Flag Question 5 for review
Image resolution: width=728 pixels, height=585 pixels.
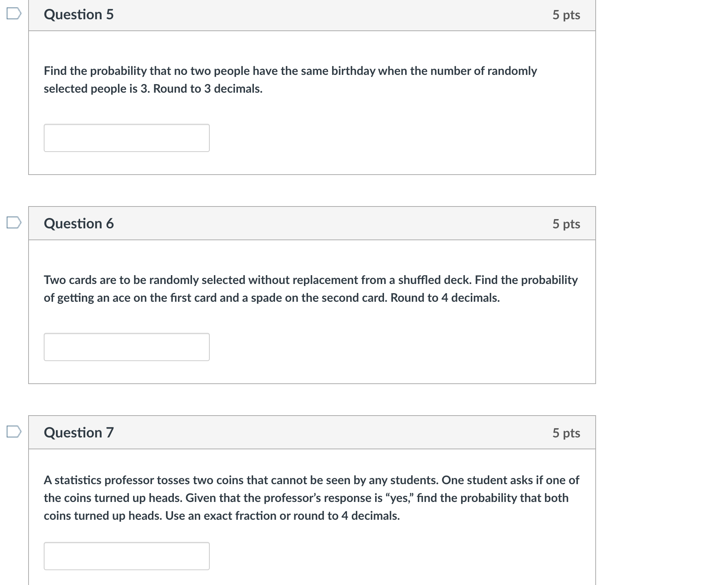tap(14, 14)
